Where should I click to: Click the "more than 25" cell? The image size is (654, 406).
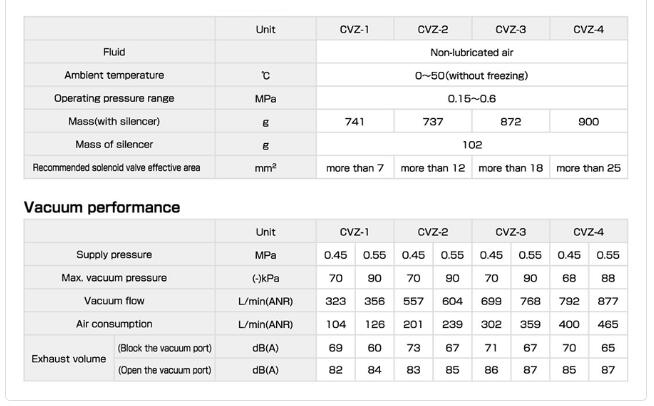pos(589,168)
